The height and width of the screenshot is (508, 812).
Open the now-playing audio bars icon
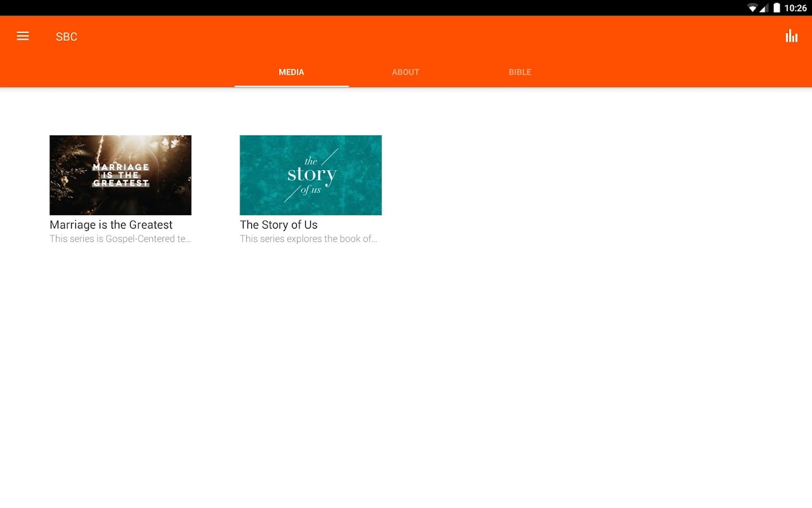click(791, 36)
